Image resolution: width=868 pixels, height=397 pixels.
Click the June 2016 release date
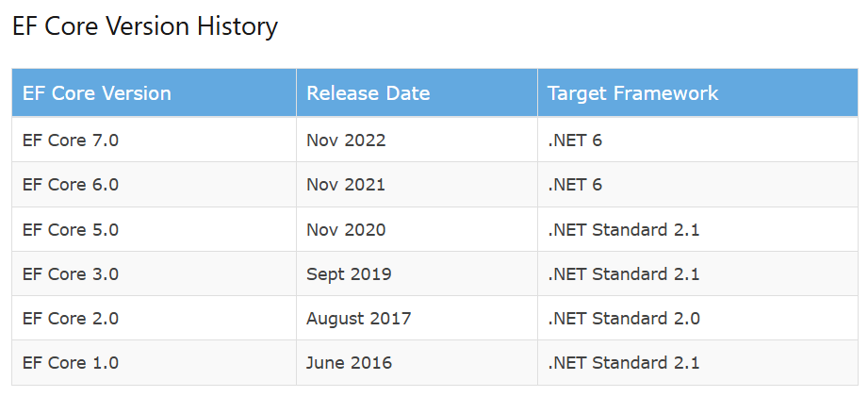click(349, 363)
